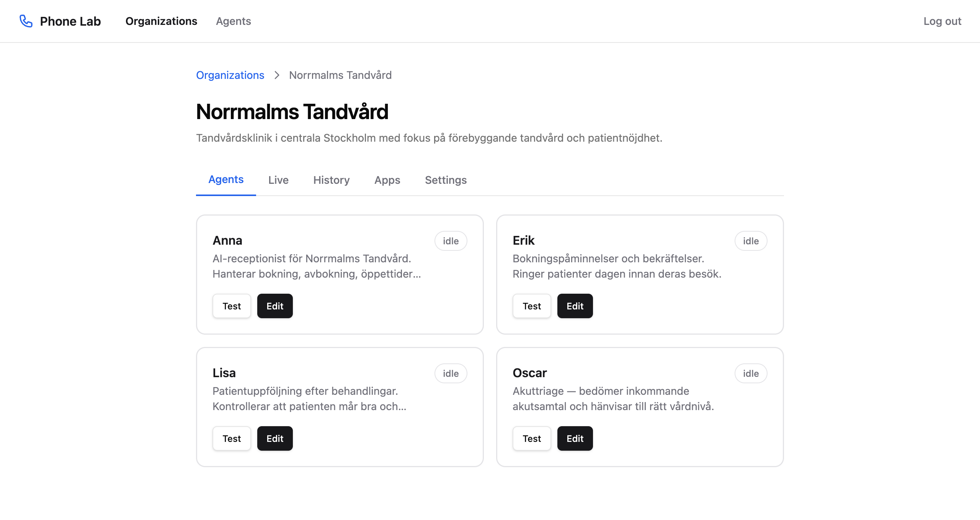Edit the Anna agent
This screenshot has height=520, width=980.
(x=275, y=306)
